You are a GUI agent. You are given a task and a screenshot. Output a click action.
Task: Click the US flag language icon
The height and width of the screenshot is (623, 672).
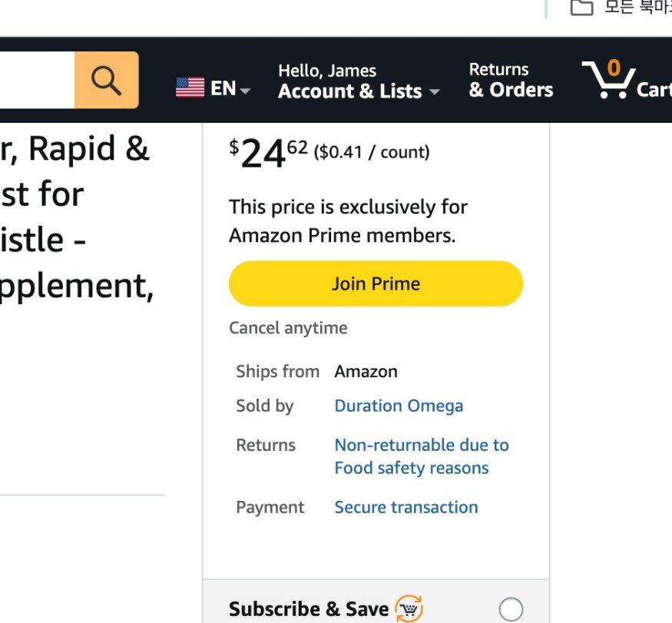[x=190, y=88]
